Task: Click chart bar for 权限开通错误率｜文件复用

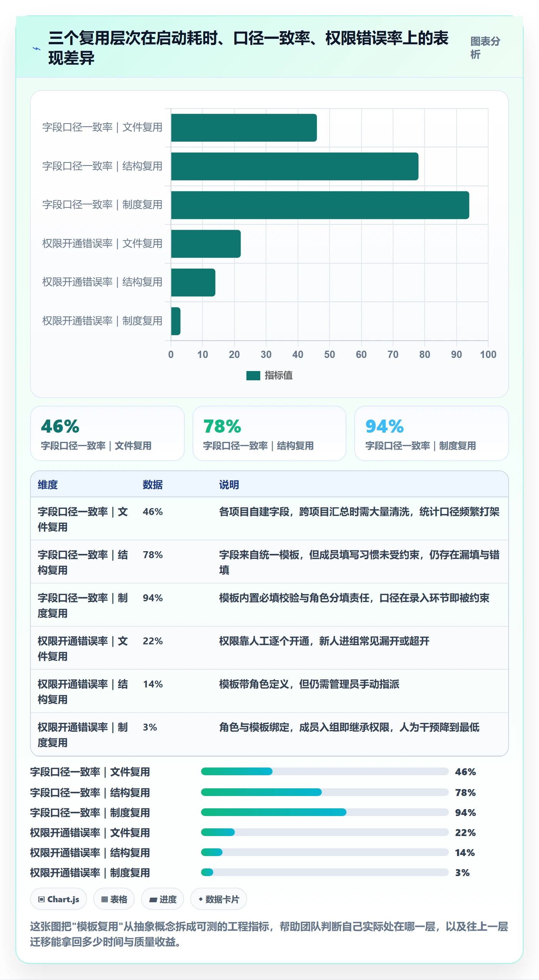Action: pos(206,244)
